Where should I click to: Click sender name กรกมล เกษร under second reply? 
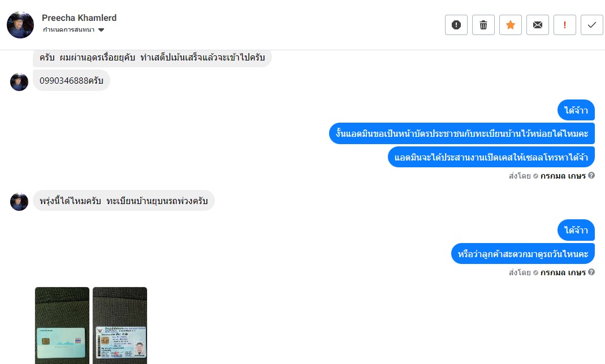(563, 272)
